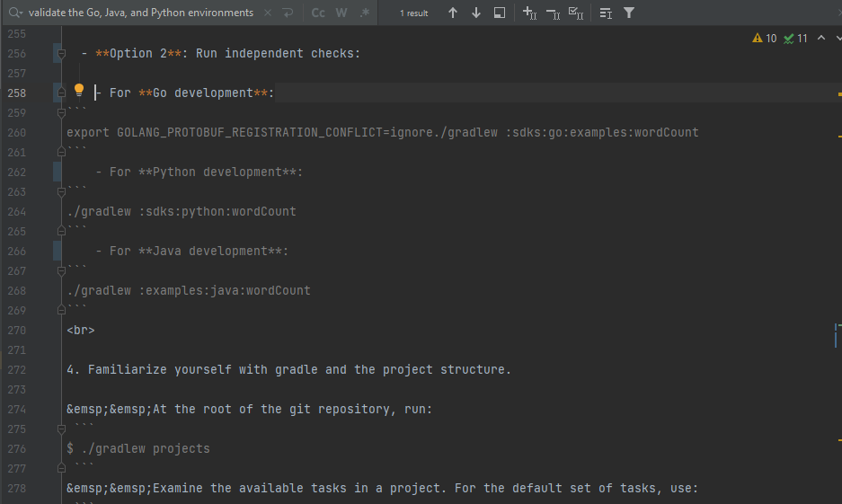This screenshot has width=842, height=504.
Task: Collapse code fence fold at line 275
Action: (x=61, y=429)
